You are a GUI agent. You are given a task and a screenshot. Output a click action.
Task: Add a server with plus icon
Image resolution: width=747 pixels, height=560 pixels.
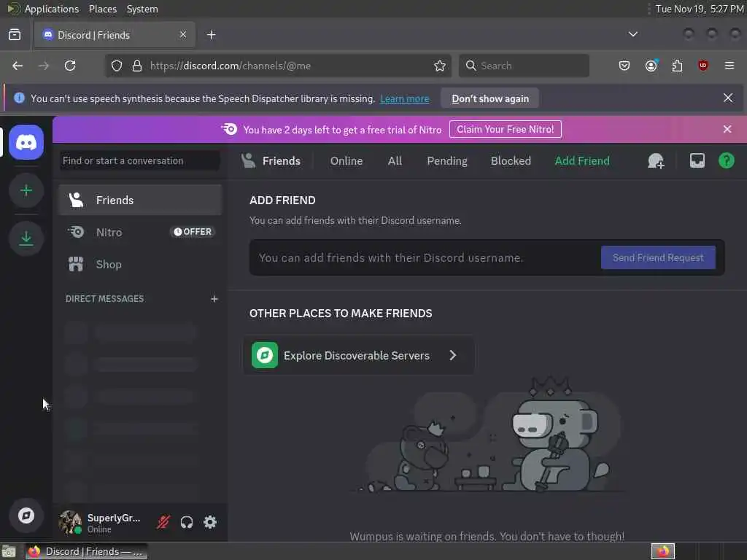pos(26,190)
